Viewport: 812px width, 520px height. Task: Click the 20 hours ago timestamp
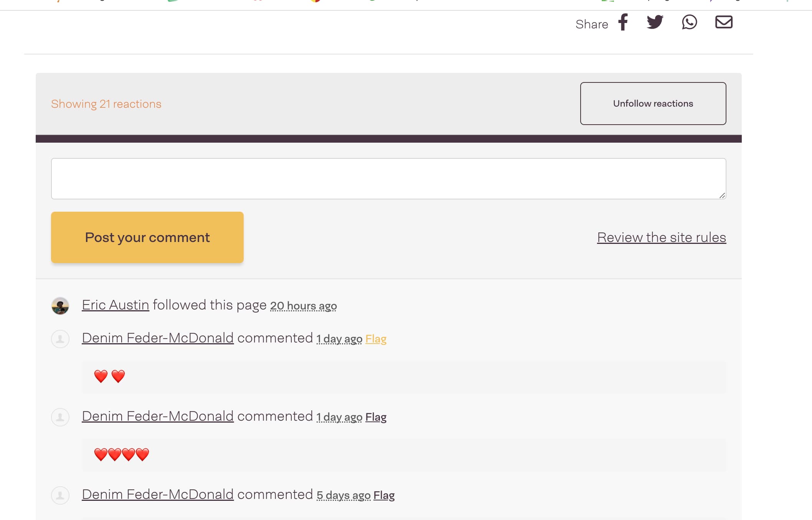tap(303, 306)
